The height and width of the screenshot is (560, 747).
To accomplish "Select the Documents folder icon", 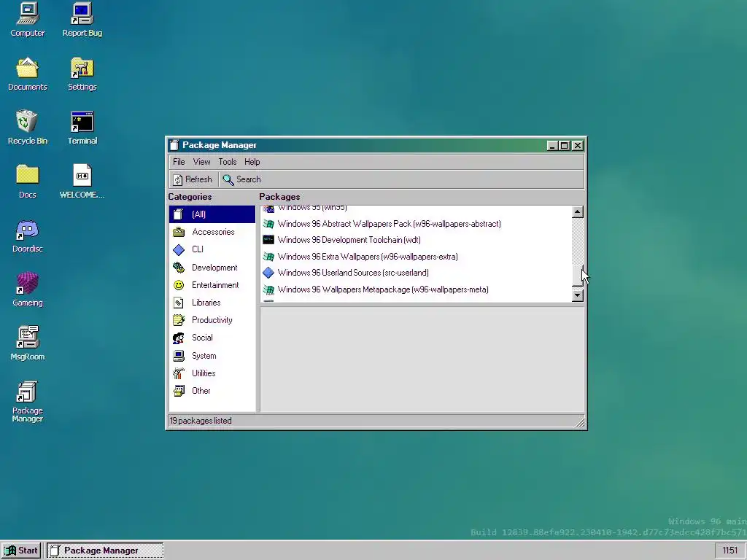I will pos(27,74).
